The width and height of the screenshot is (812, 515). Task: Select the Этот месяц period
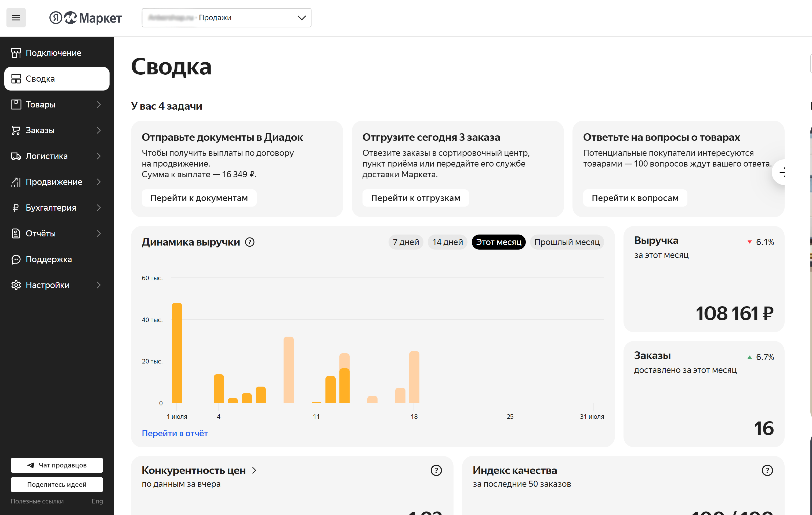pos(498,242)
